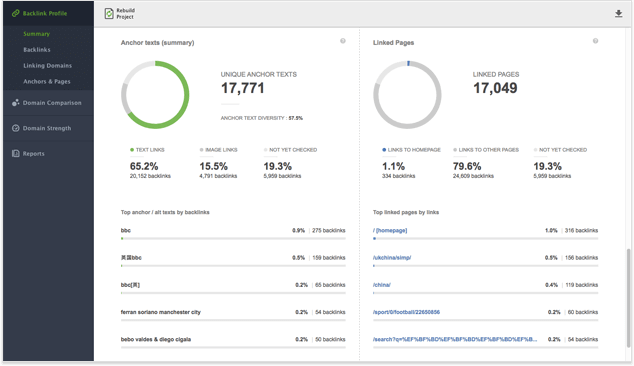Open Linking Domains submenu item

pyautogui.click(x=47, y=66)
